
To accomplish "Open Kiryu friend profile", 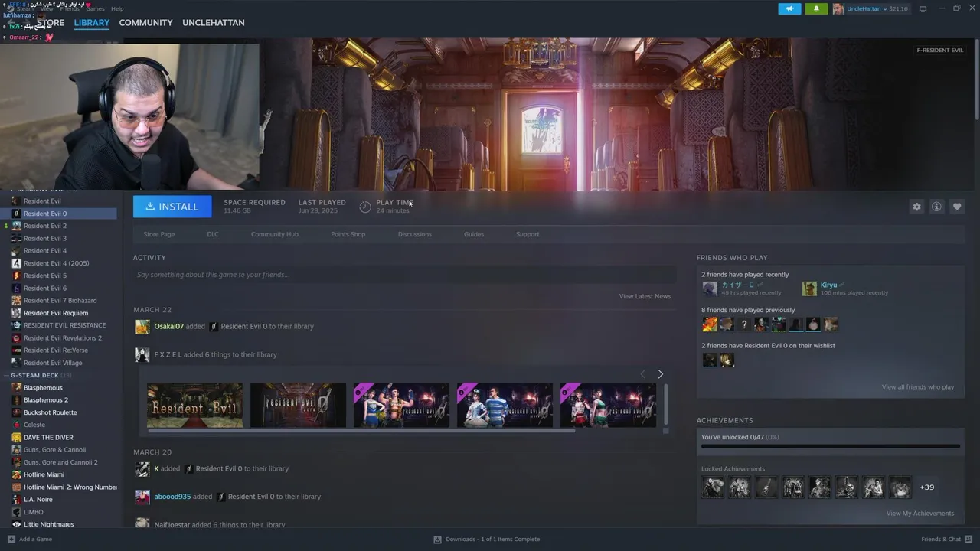I will click(828, 285).
